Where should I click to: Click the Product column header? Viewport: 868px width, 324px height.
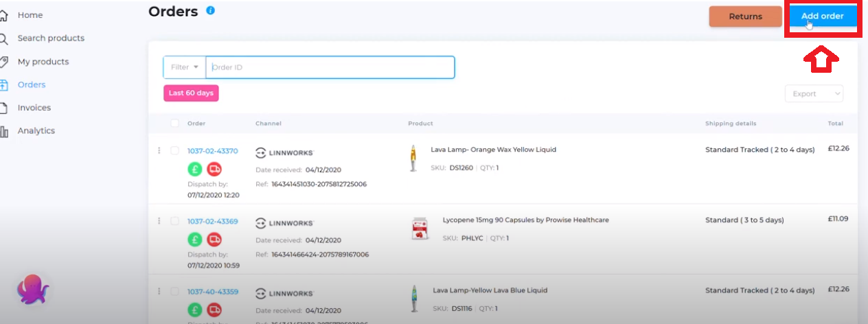click(421, 124)
